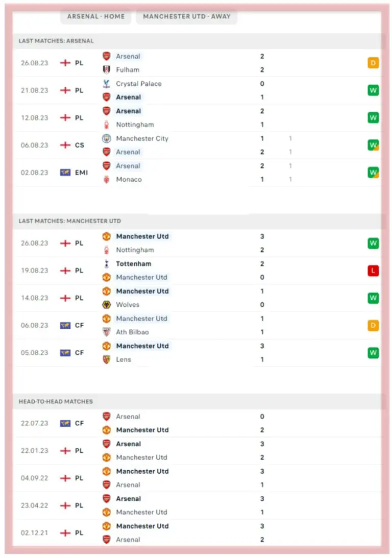Click the D badge on Ath Bilbao match
Image resolution: width=392 pixels, height=558 pixels.
[373, 325]
